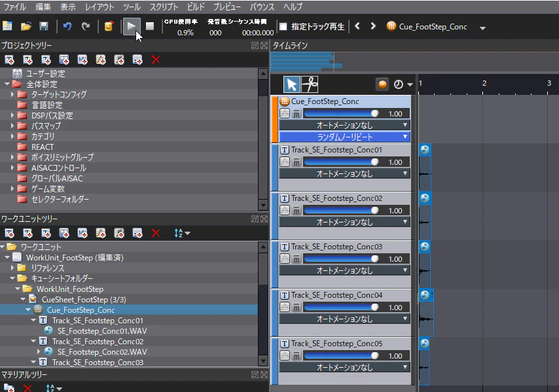This screenshot has height=392, width=559.
Task: Open a project with the folder icon
Action: click(x=26, y=26)
